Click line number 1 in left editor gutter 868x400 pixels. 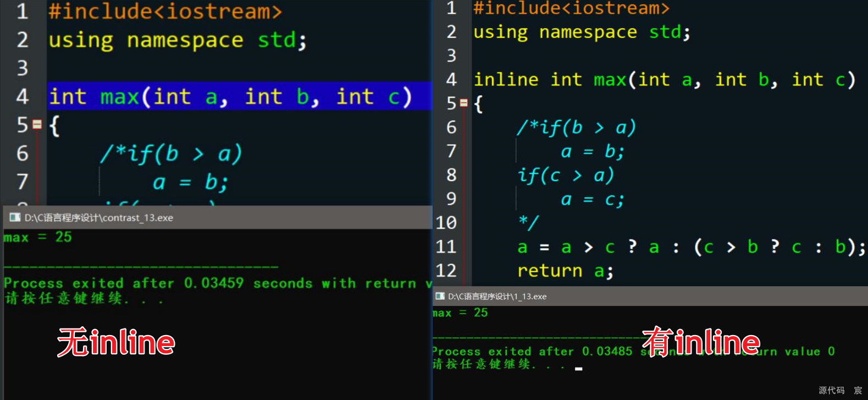22,11
